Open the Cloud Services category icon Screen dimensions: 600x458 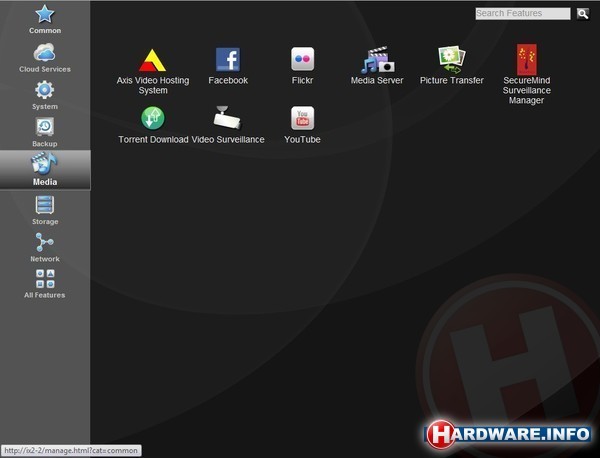44,52
